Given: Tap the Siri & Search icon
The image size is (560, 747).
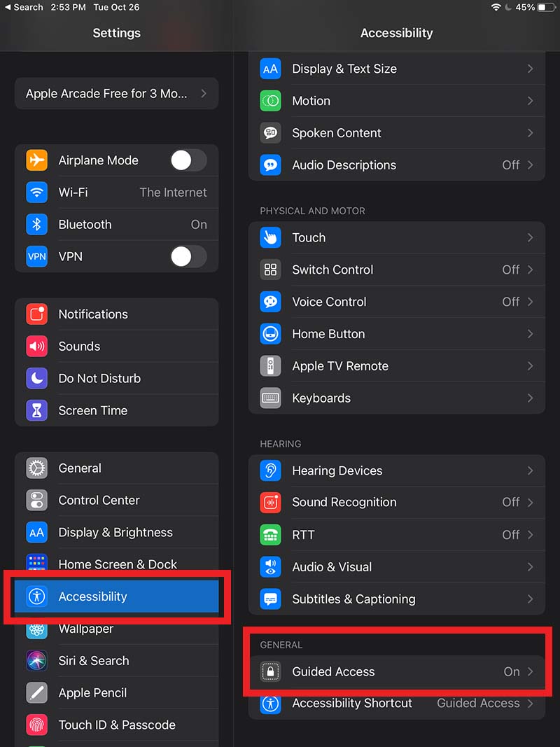Looking at the screenshot, I should [x=36, y=661].
